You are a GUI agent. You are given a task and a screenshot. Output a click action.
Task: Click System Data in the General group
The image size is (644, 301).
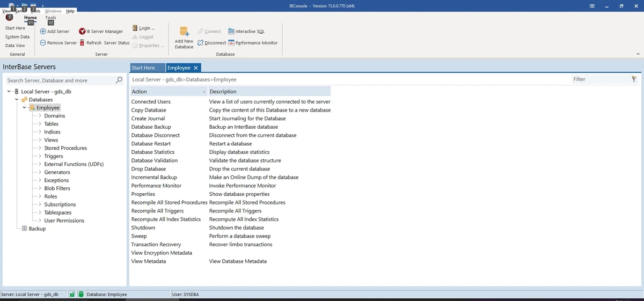point(17,37)
